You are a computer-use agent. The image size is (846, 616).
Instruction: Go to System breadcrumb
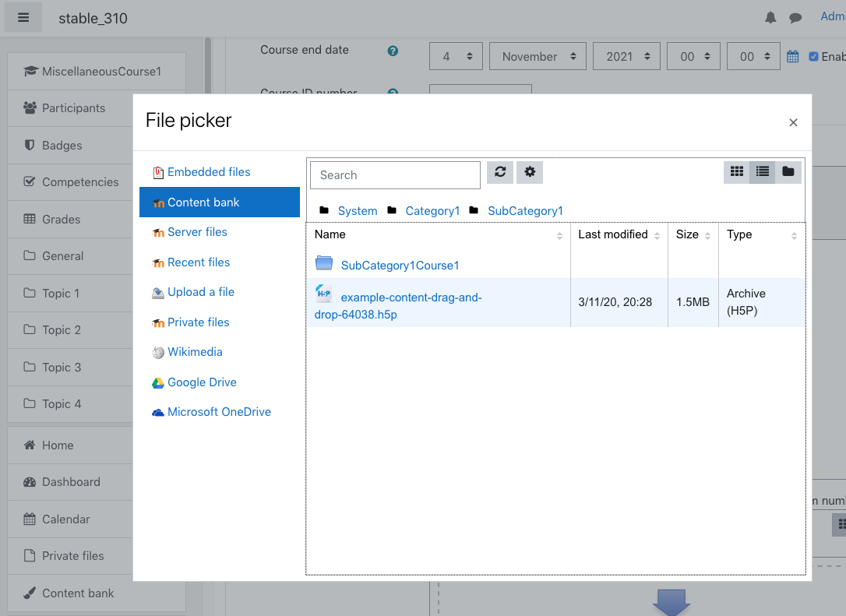(x=358, y=211)
